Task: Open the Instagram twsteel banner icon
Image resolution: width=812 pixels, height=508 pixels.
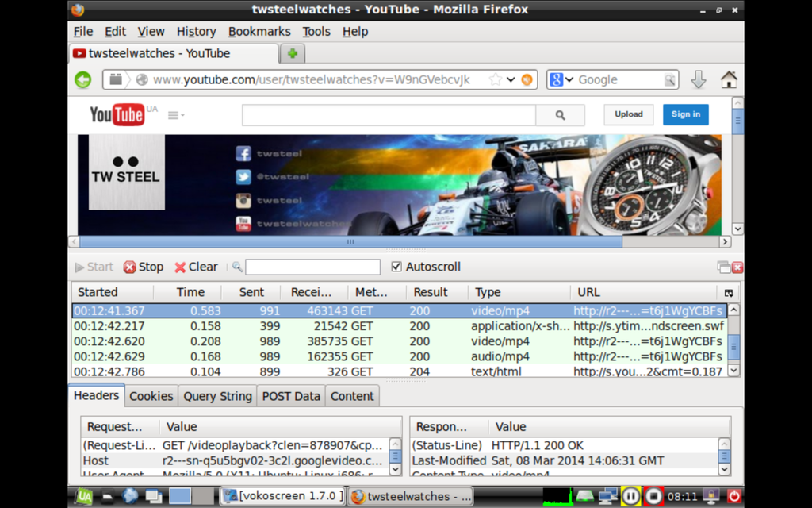Action: pyautogui.click(x=243, y=200)
